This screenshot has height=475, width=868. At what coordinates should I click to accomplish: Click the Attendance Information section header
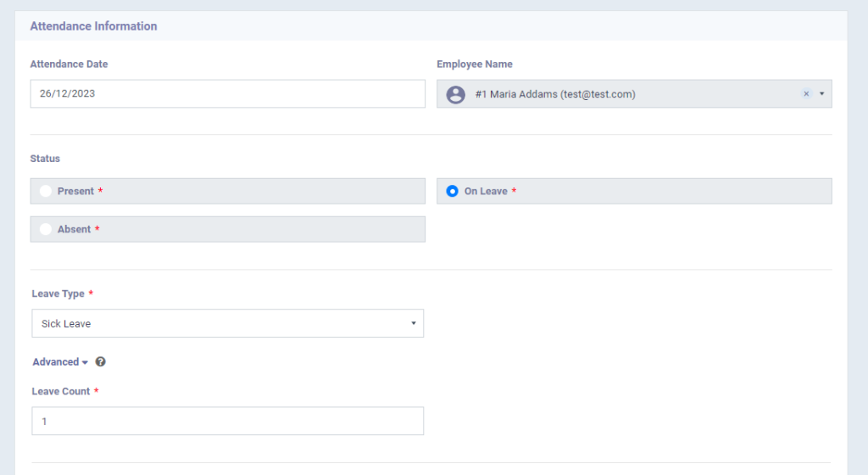click(x=93, y=26)
